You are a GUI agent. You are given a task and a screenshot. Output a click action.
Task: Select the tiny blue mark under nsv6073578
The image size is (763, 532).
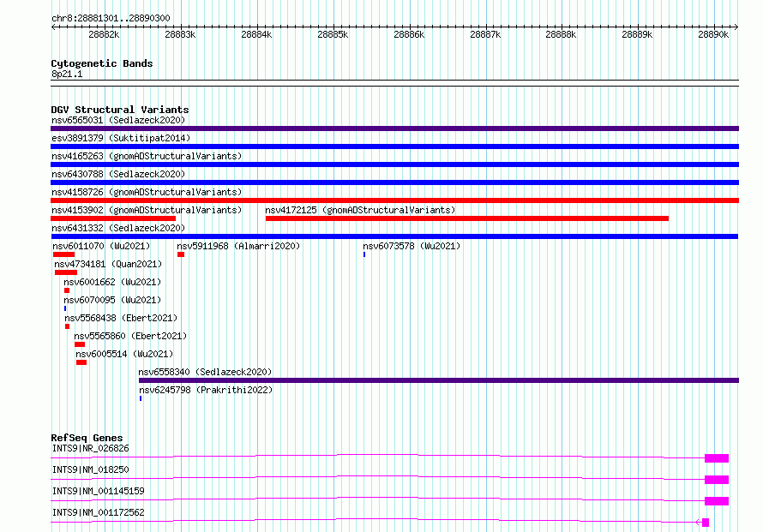(x=364, y=254)
